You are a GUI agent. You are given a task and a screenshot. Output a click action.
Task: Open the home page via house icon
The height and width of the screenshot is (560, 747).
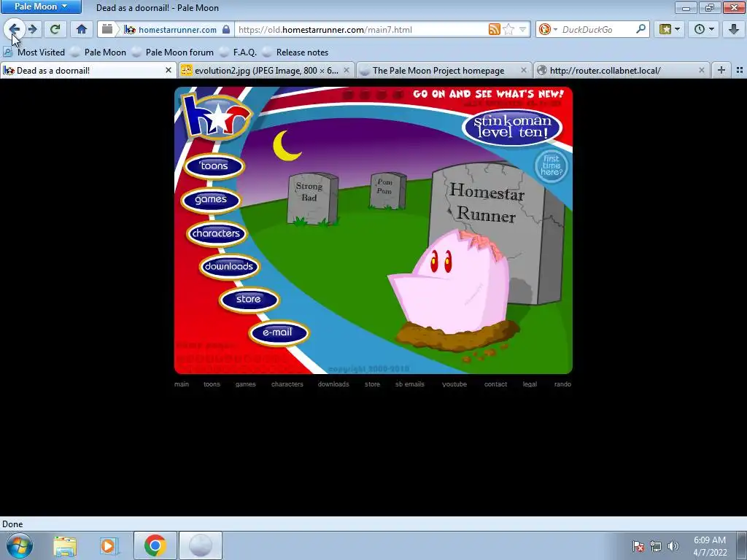click(82, 29)
